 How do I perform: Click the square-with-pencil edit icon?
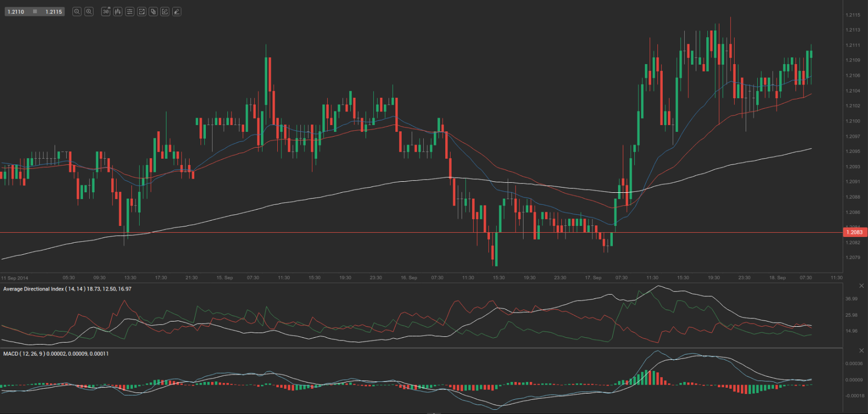click(x=165, y=12)
